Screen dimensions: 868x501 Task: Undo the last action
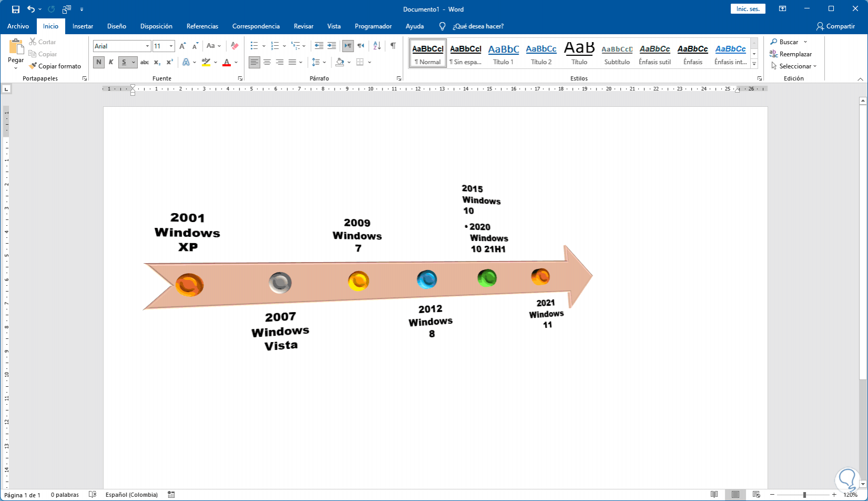[31, 9]
